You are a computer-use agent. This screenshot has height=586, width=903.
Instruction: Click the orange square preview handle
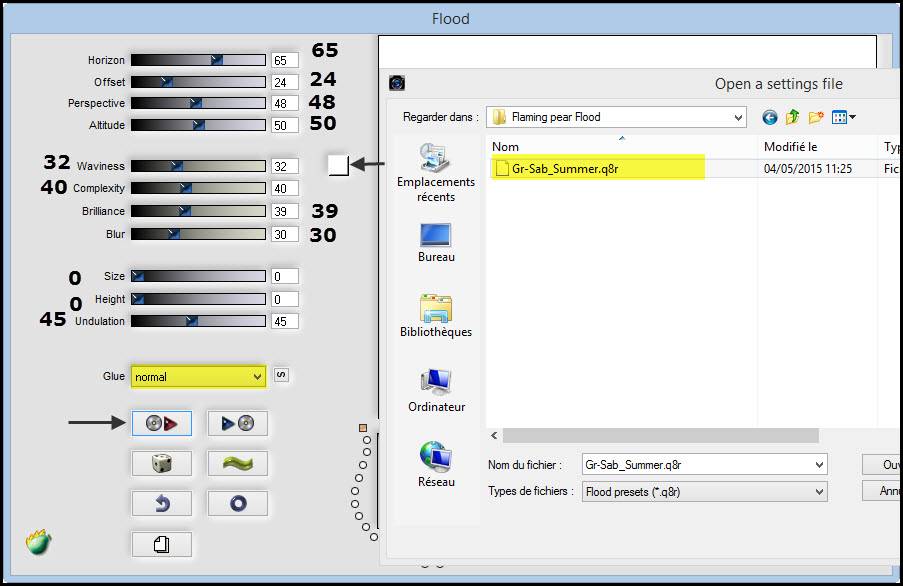click(363, 428)
